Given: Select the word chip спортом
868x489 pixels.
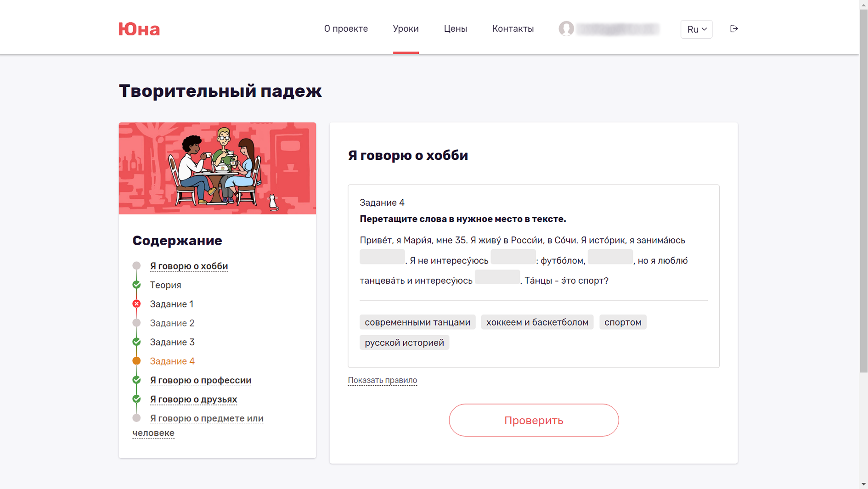Looking at the screenshot, I should 623,322.
